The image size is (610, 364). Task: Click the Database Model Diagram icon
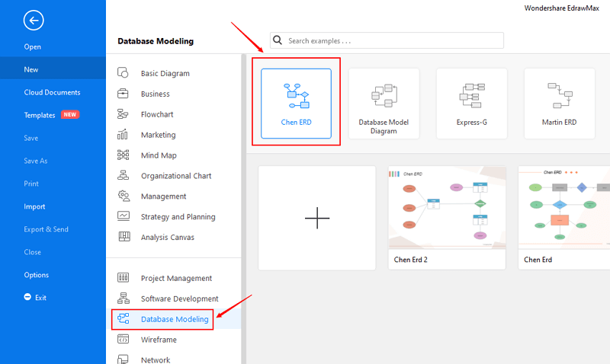point(384,95)
